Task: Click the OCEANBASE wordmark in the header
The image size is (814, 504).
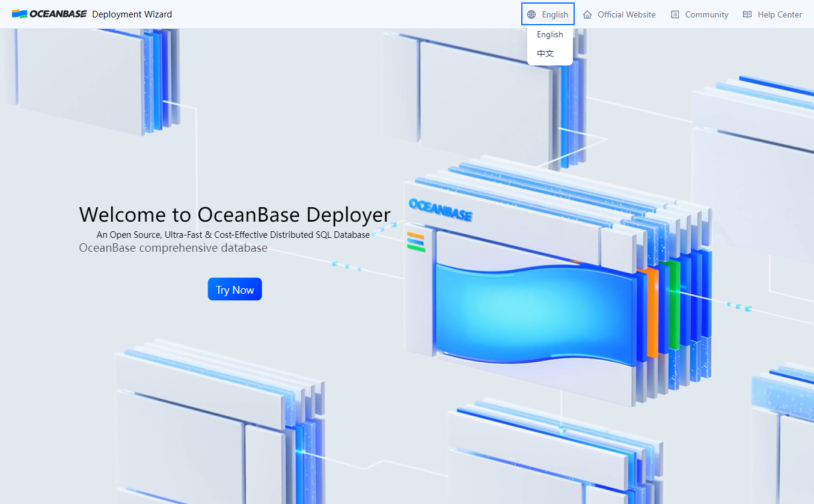Action: (58, 14)
